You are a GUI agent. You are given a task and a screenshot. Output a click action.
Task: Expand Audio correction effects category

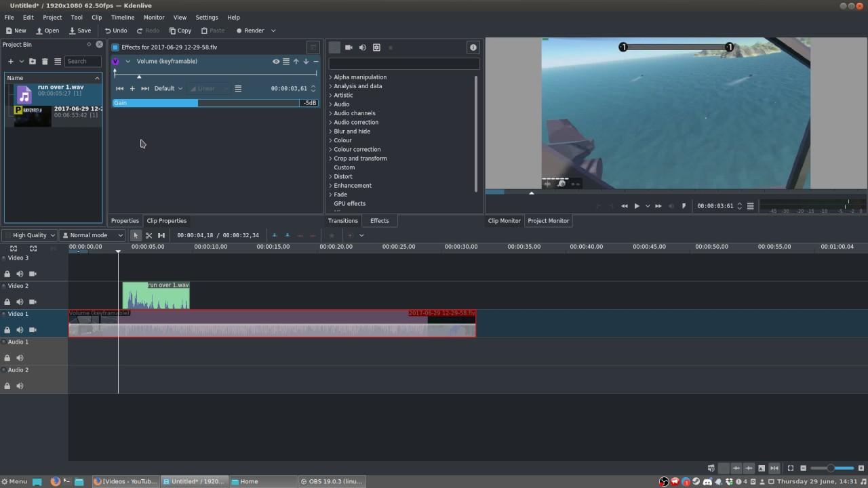click(330, 123)
